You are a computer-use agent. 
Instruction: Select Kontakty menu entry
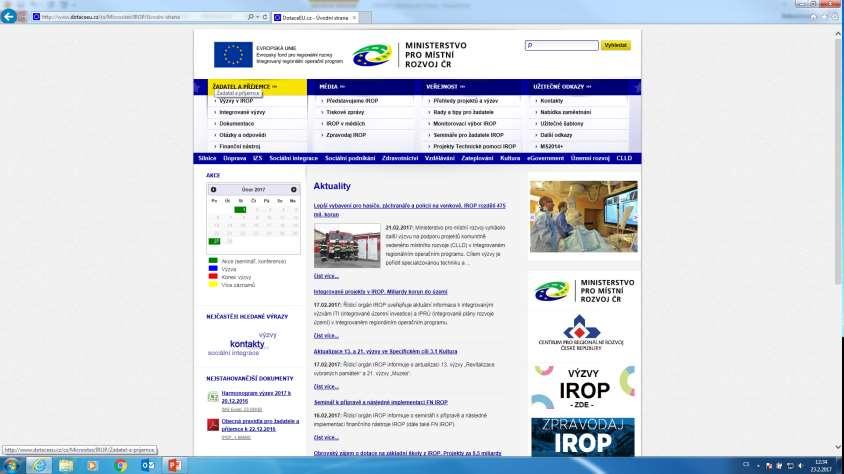pyautogui.click(x=552, y=101)
